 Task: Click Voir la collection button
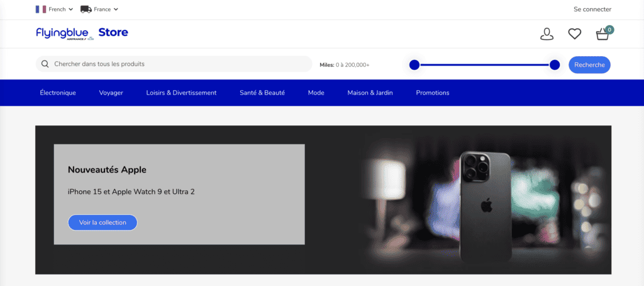click(103, 222)
